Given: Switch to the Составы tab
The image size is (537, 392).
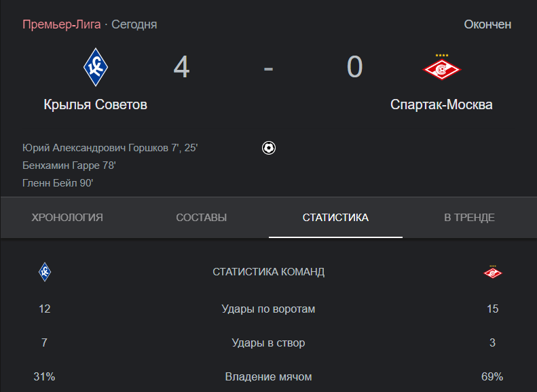Looking at the screenshot, I should click(x=202, y=218).
